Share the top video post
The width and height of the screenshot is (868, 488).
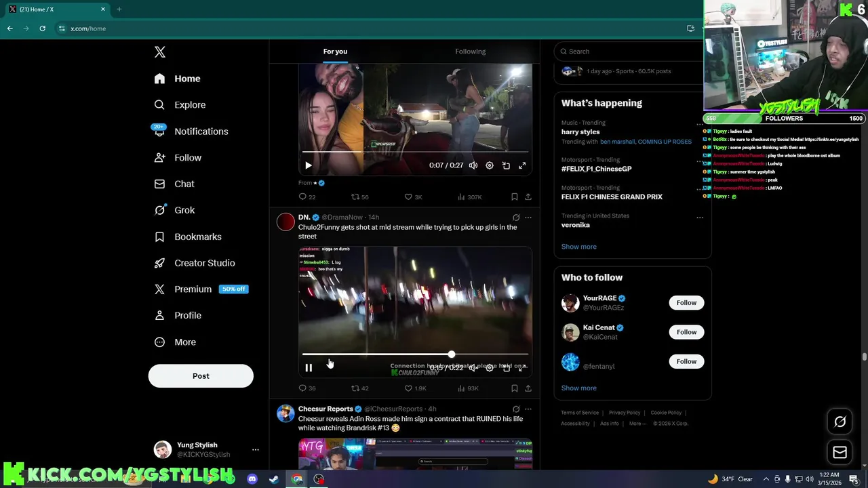click(x=528, y=197)
